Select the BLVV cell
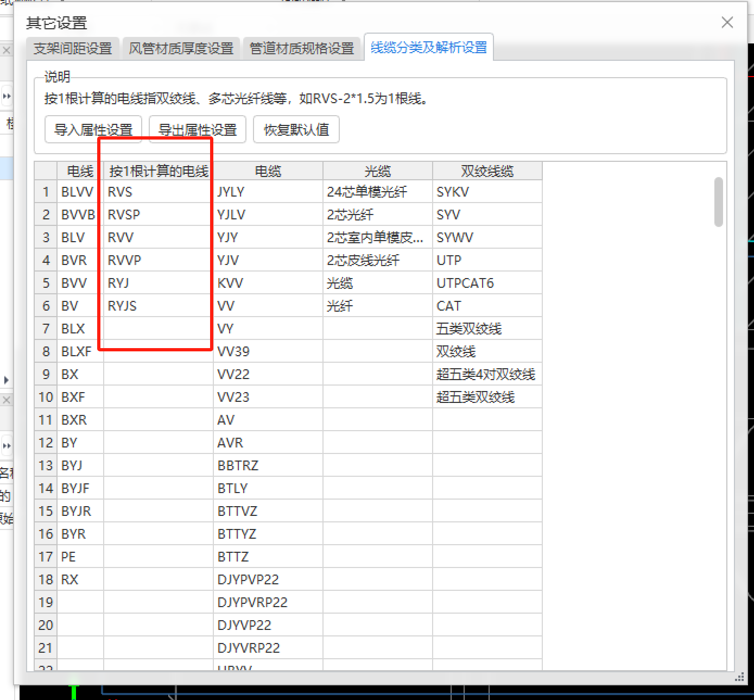The width and height of the screenshot is (754, 700). [80, 192]
